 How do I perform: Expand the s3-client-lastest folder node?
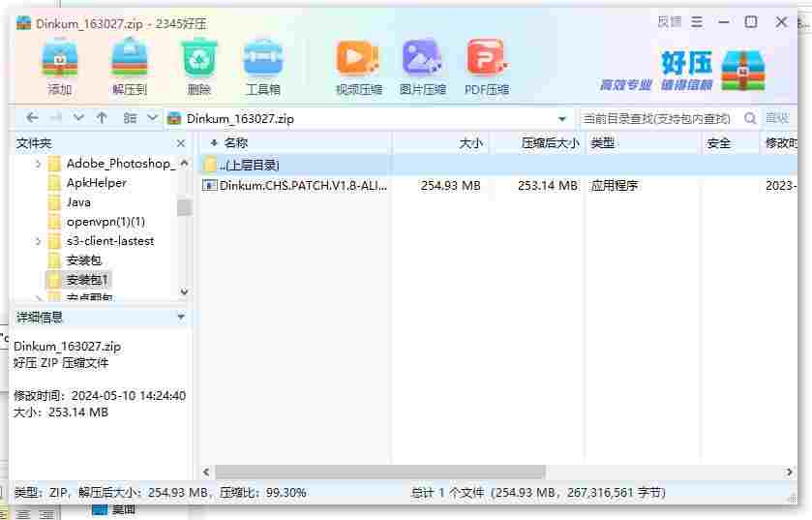point(38,241)
